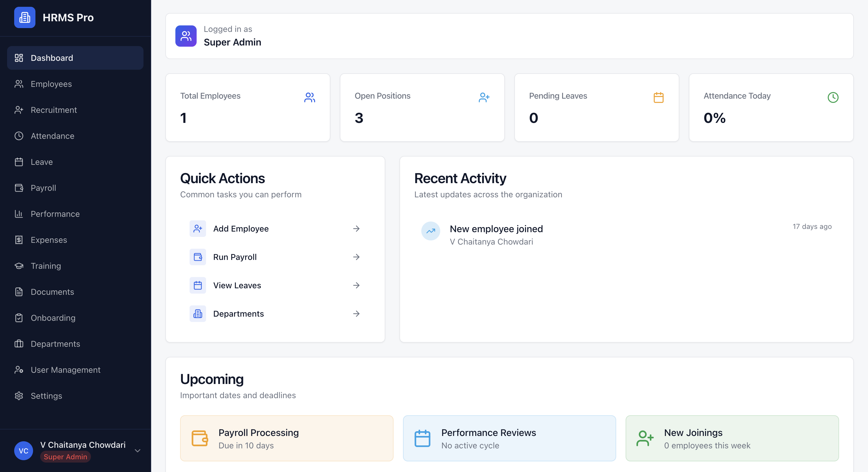
Task: Click the Logged in as user badge icon
Action: coord(186,36)
